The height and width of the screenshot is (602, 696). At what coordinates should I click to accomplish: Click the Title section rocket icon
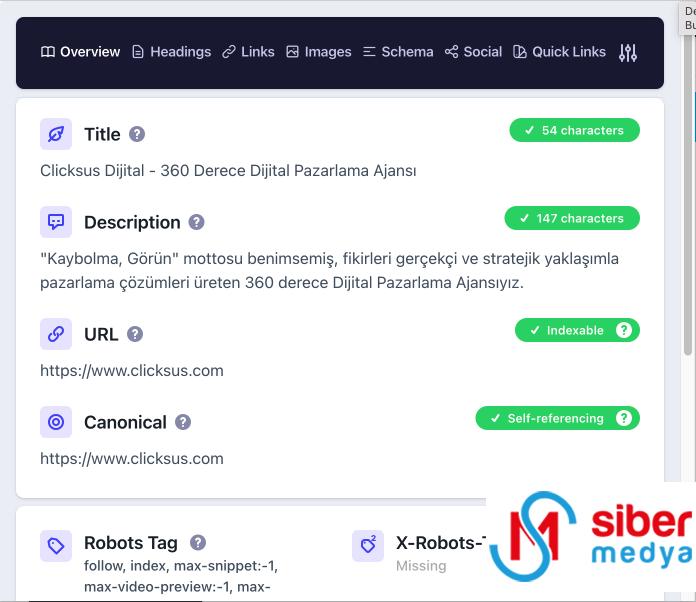[56, 134]
